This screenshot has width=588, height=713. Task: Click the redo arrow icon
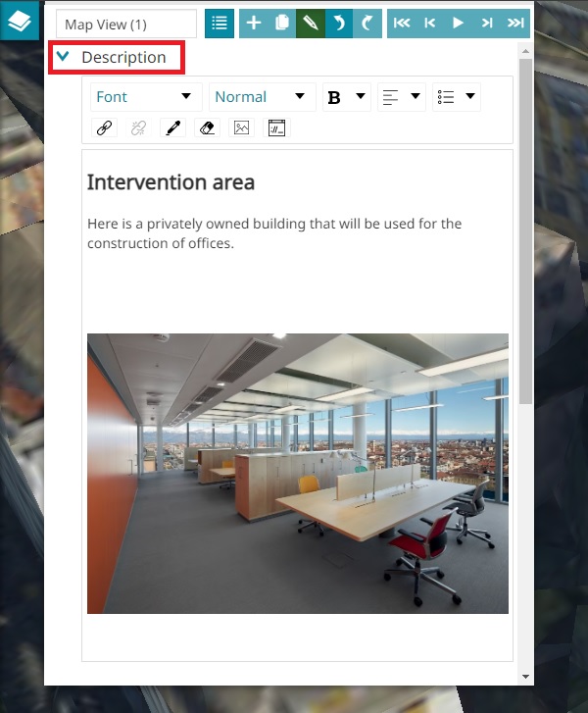(367, 24)
